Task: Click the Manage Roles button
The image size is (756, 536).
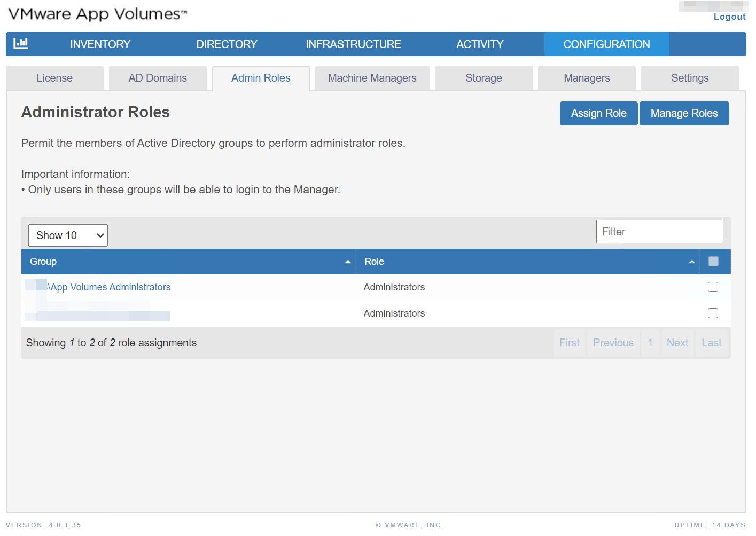Action: pos(684,113)
